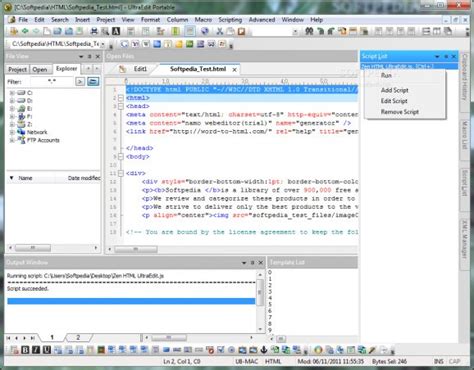
Task: Open the File View panel options dropdown arrow
Action: click(x=81, y=56)
